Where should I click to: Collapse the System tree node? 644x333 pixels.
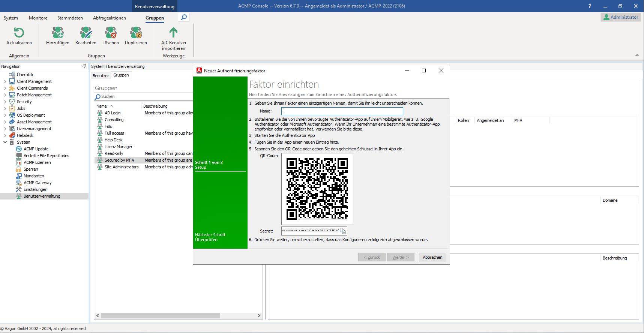point(5,142)
